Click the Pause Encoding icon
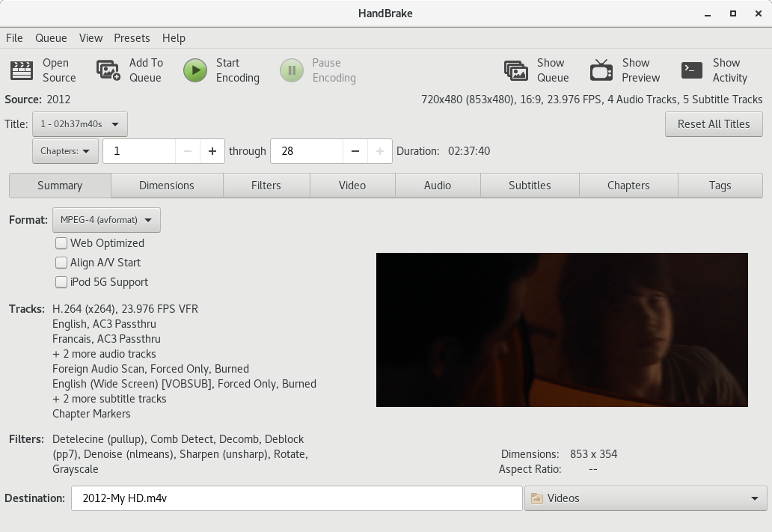The height and width of the screenshot is (532, 772). 292,70
